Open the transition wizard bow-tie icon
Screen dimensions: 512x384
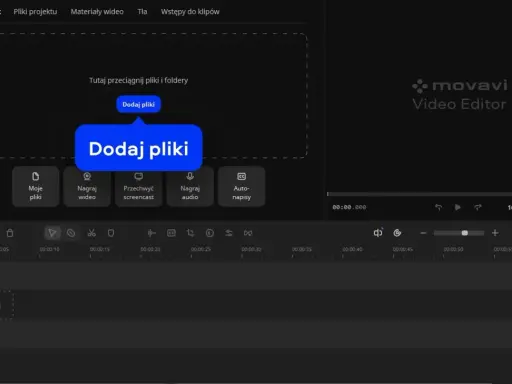pyautogui.click(x=248, y=233)
